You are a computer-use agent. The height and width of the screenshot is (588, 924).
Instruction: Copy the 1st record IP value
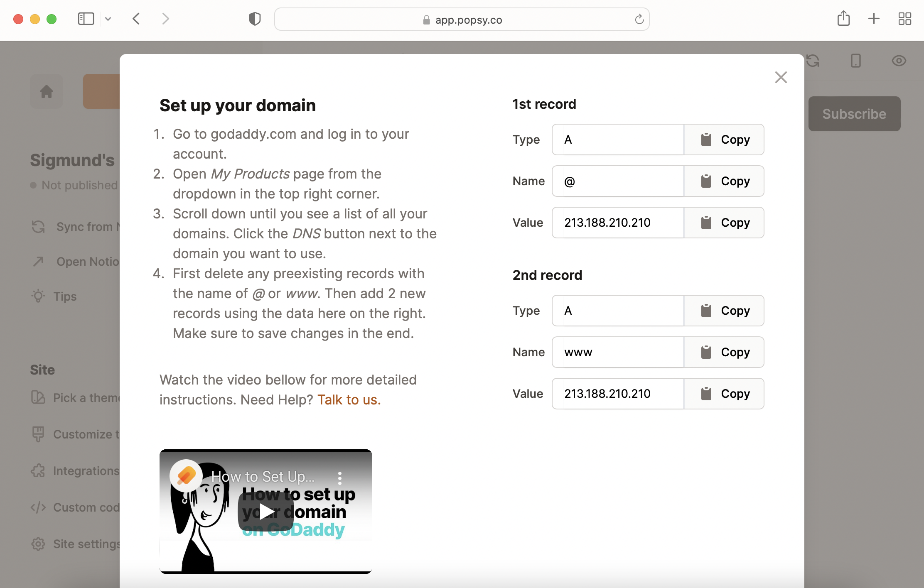point(724,223)
